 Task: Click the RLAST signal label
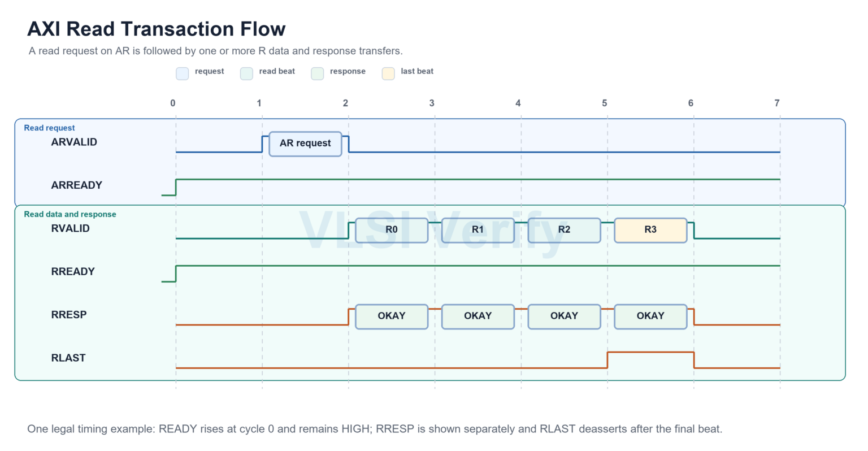68,358
